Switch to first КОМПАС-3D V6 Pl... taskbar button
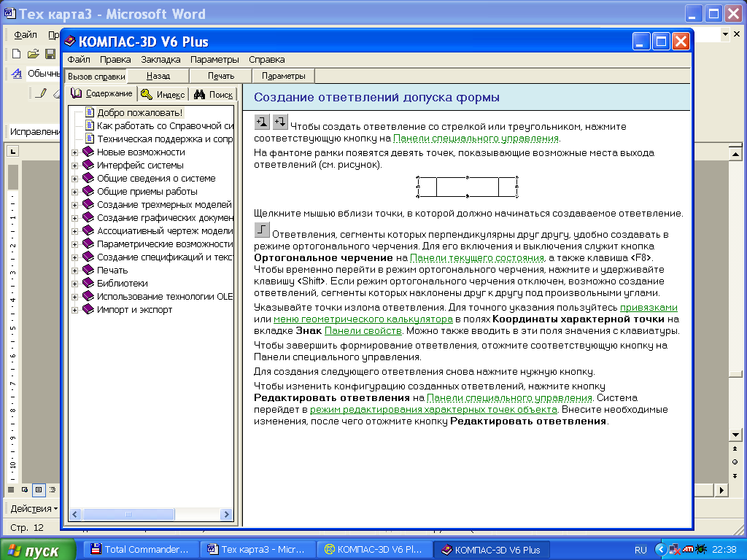This screenshot has height=560, width=747. (374, 550)
